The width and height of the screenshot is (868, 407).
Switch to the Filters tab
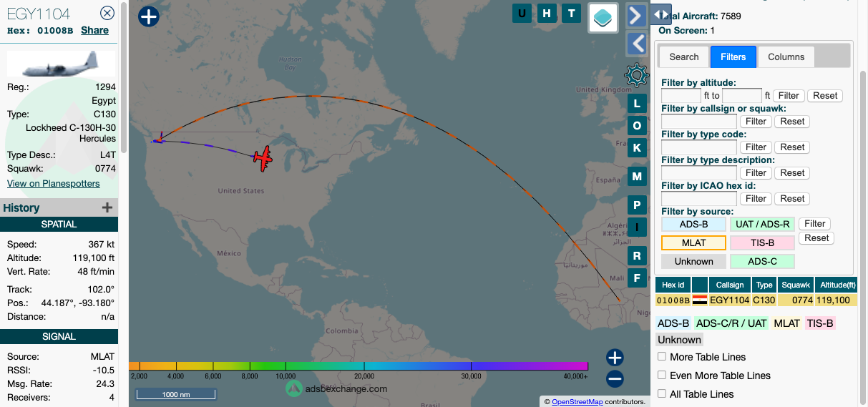pos(733,57)
